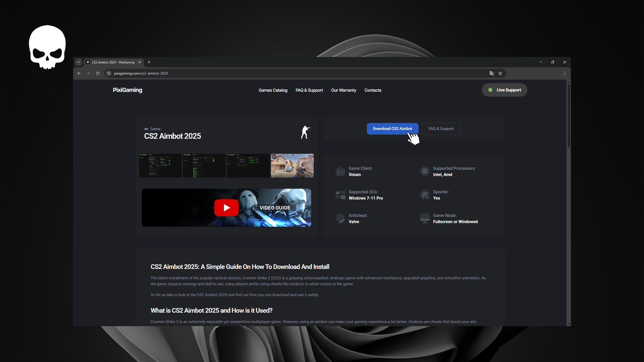Click the Download CS2 Aimbot button
The height and width of the screenshot is (362, 644).
(x=392, y=129)
